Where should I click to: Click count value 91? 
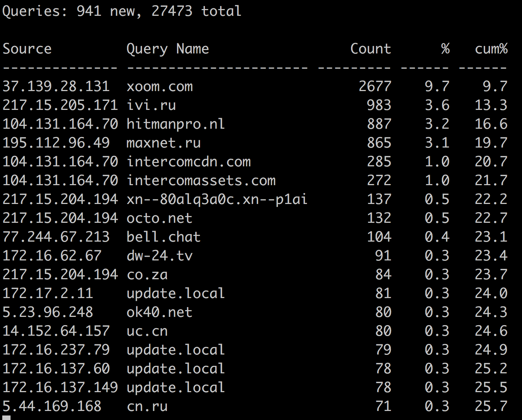(x=383, y=256)
